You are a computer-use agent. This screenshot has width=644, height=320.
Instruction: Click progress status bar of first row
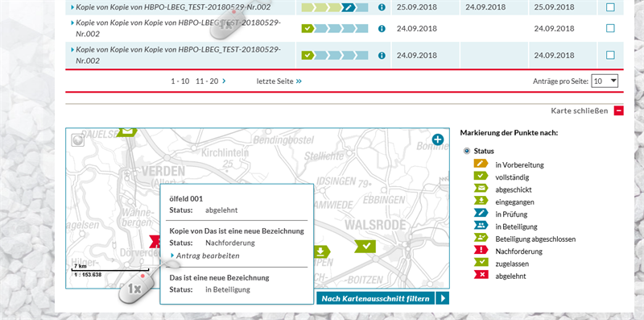click(335, 7)
